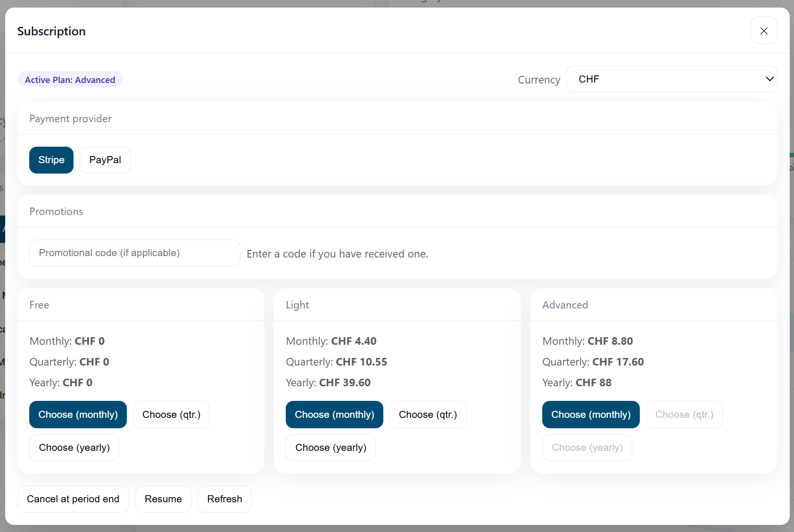Click the Advanced plan card header
794x532 pixels.
565,305
